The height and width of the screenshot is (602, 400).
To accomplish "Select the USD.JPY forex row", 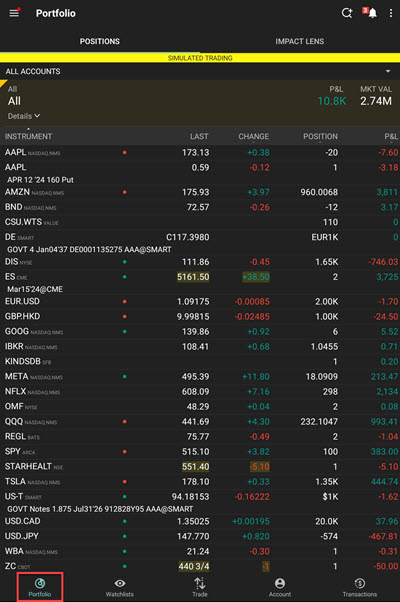I will (200, 536).
